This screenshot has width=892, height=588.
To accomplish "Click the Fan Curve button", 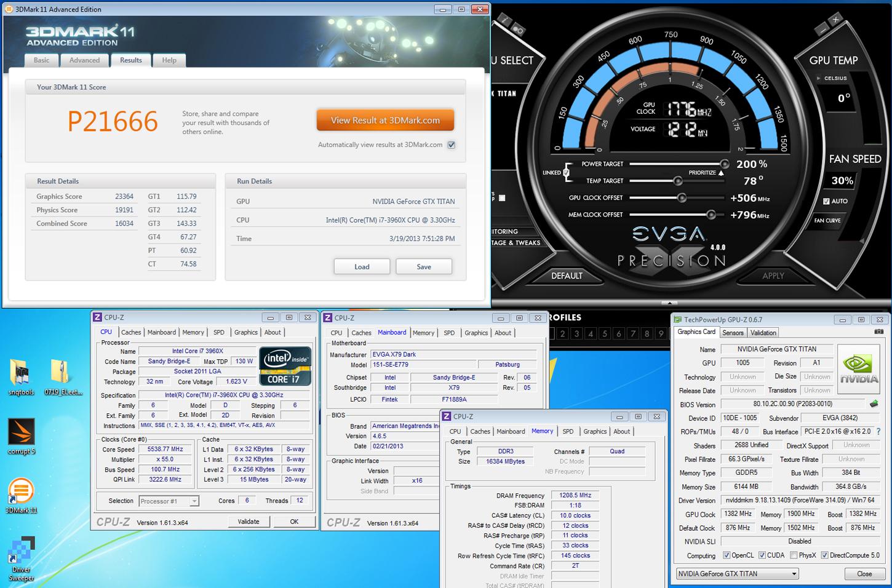I will (827, 220).
